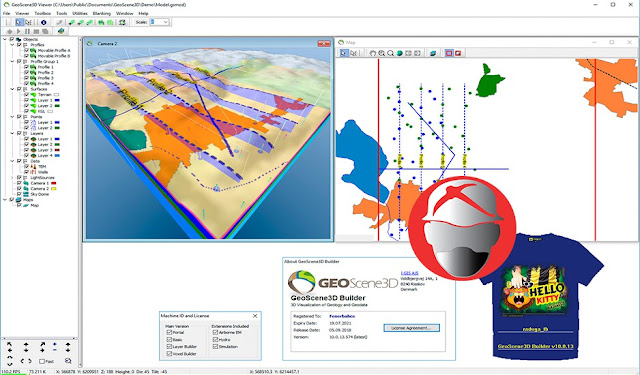The image size is (640, 375).
Task: Open the Help menu
Action: 143,13
